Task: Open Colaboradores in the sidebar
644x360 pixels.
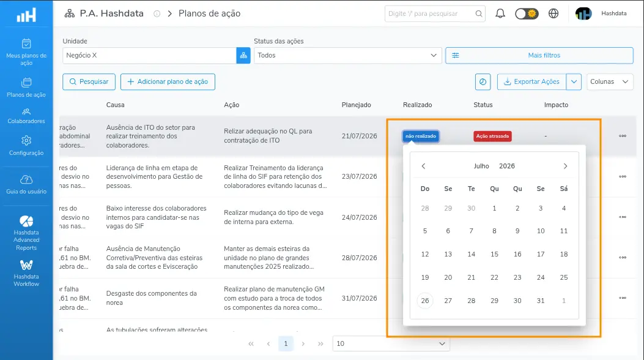Action: [x=26, y=116]
